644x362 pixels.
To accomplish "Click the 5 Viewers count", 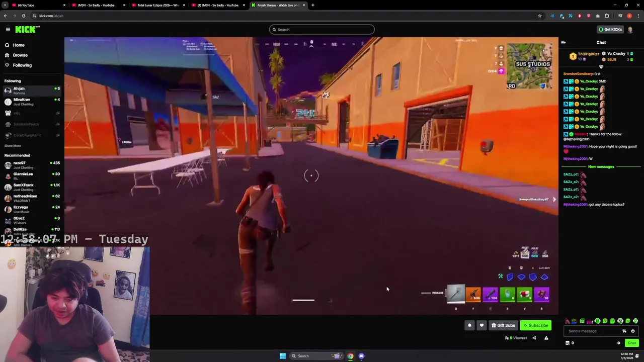I will pyautogui.click(x=516, y=338).
